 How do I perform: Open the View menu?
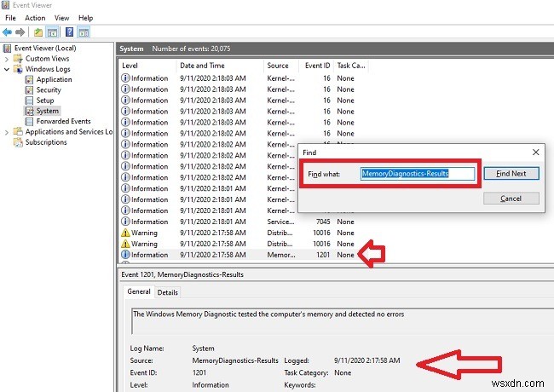point(62,18)
